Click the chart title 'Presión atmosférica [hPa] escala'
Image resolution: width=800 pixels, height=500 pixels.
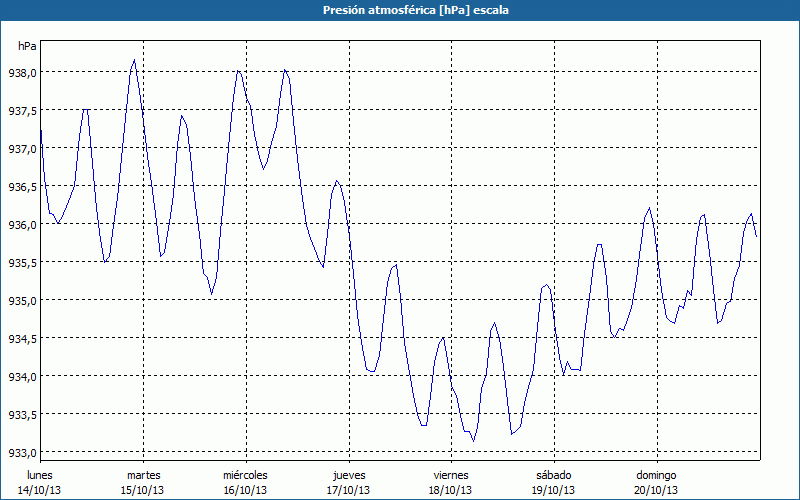click(400, 10)
